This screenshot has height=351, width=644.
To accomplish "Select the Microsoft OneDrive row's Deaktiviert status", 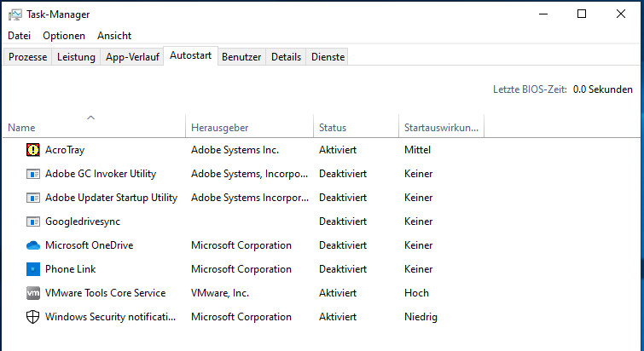I will coord(343,245).
